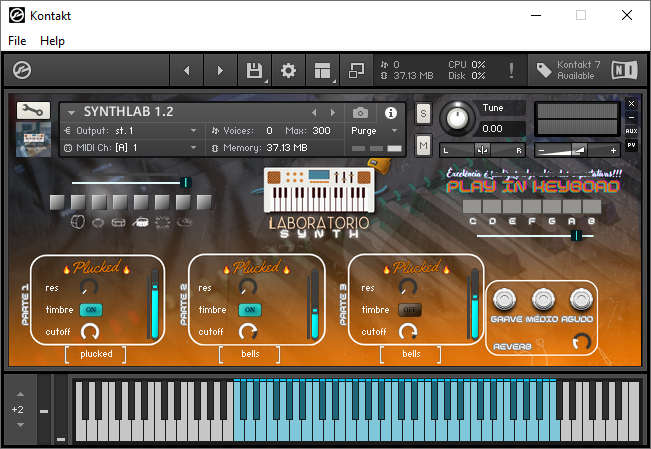Adjust the Tune knob
The height and width of the screenshot is (449, 651).
coord(457,118)
